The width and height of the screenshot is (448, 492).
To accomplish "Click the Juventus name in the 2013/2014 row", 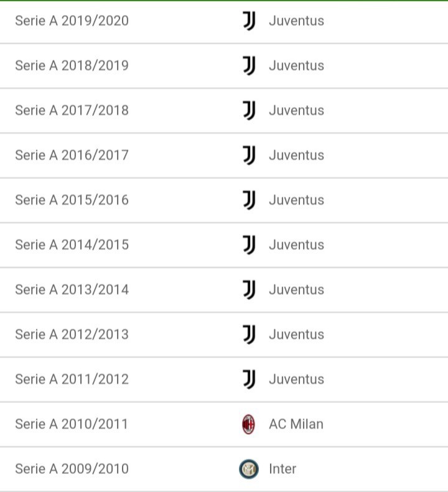I will [296, 290].
